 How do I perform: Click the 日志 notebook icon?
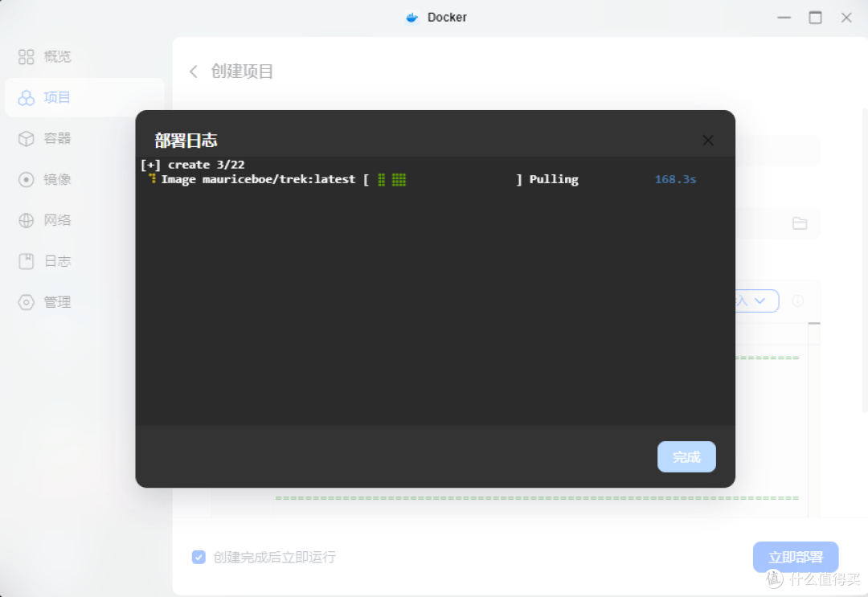(26, 261)
